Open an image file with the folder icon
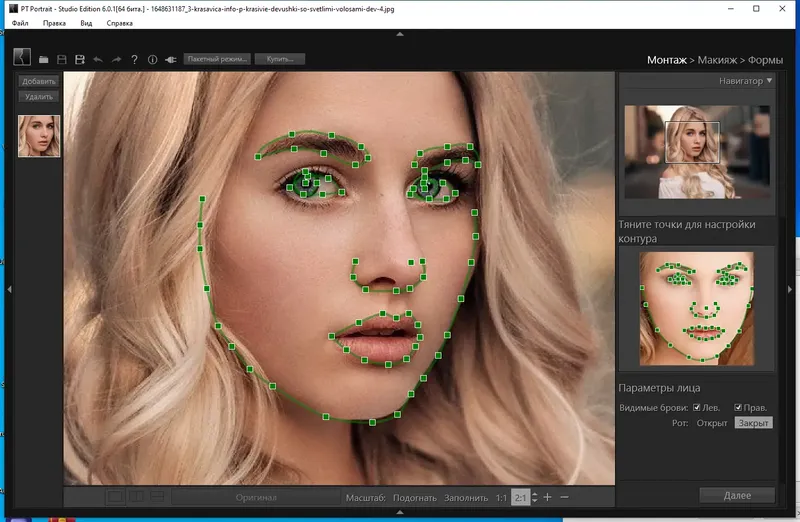Screen dimensions: 800x522 click(x=44, y=60)
